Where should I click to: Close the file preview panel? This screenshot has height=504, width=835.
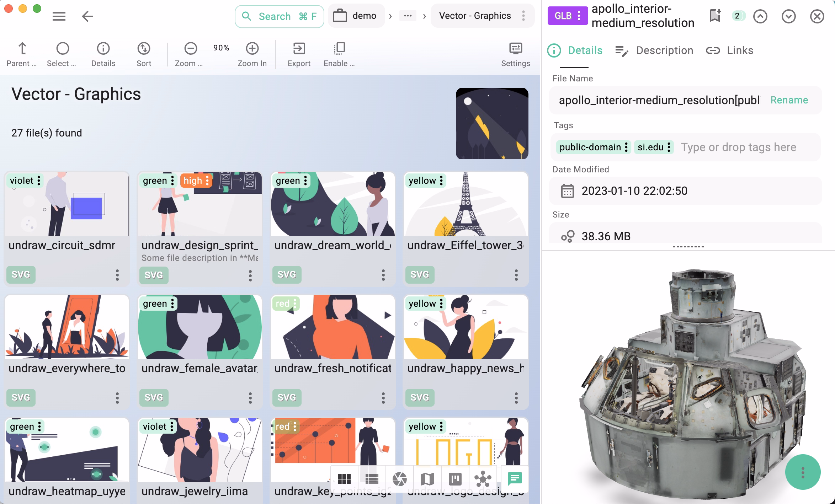click(817, 16)
